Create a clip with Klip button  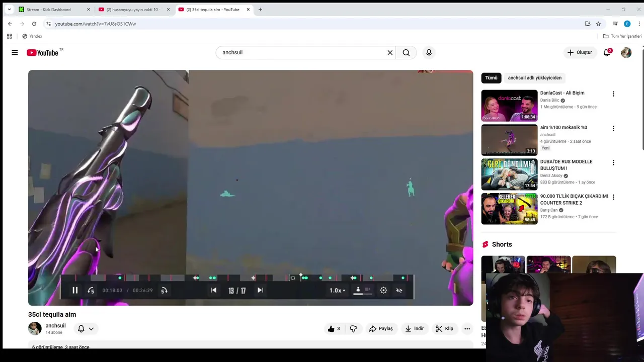[x=444, y=329]
